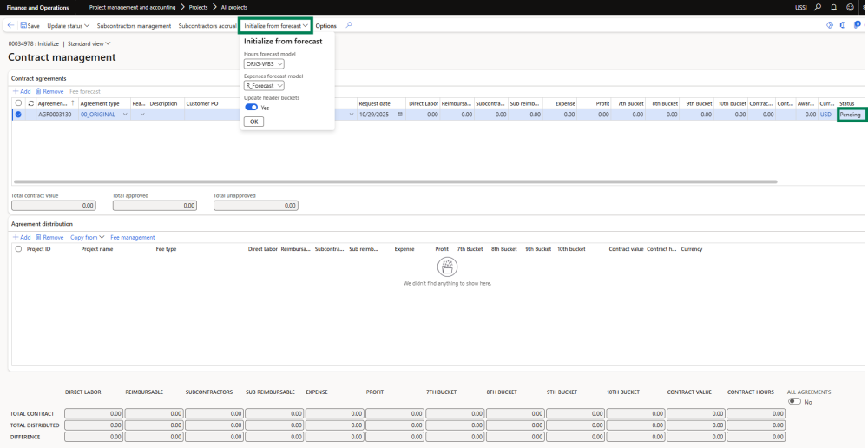Click the Save disk icon
The image size is (868, 448).
pyautogui.click(x=23, y=26)
